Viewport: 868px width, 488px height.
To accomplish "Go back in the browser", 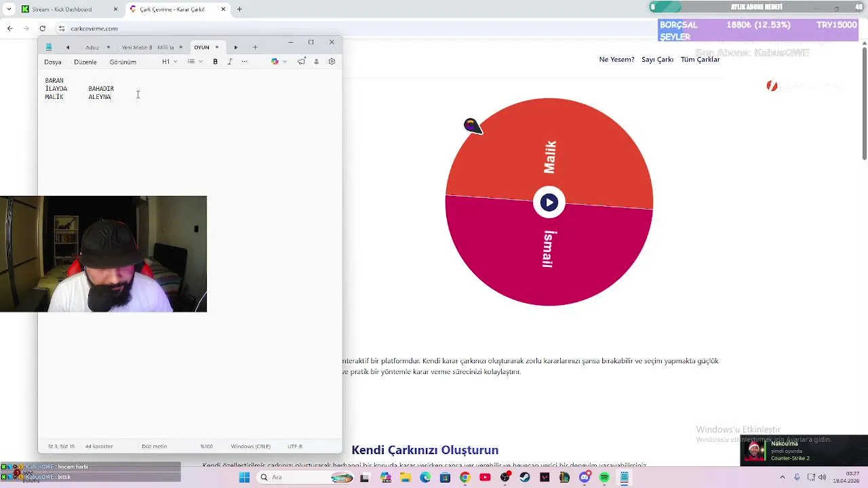I will click(x=9, y=28).
